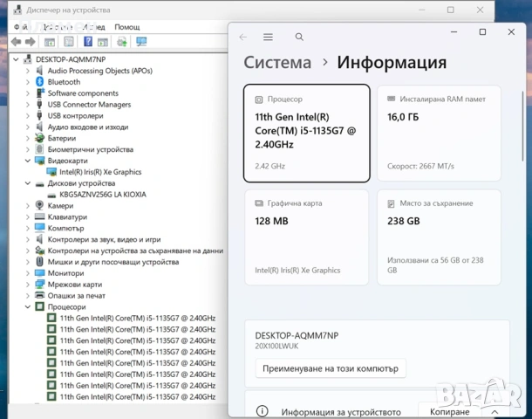Viewport: 532px width, 419px height.
Task: Click the Система breadcrumb link
Action: [277, 63]
